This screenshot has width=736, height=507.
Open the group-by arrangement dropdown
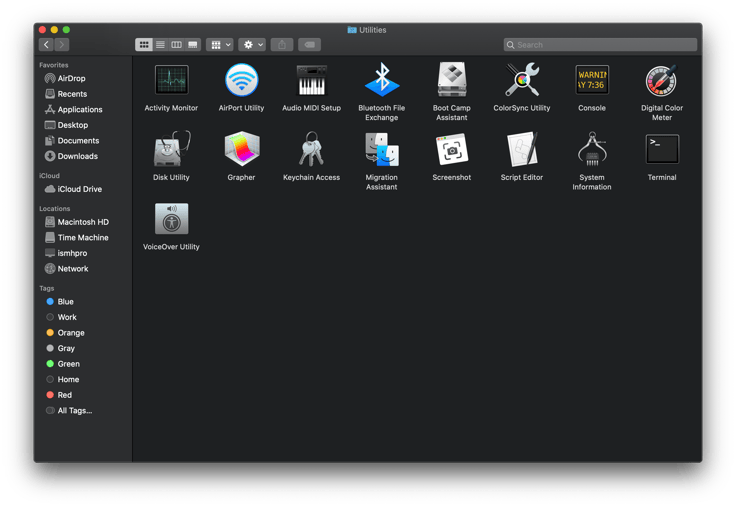(x=220, y=45)
